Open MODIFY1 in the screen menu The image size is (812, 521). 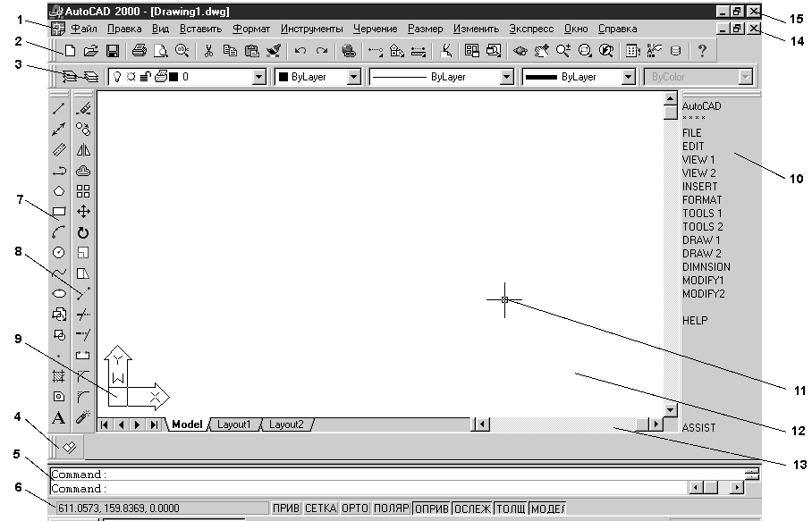point(703,281)
